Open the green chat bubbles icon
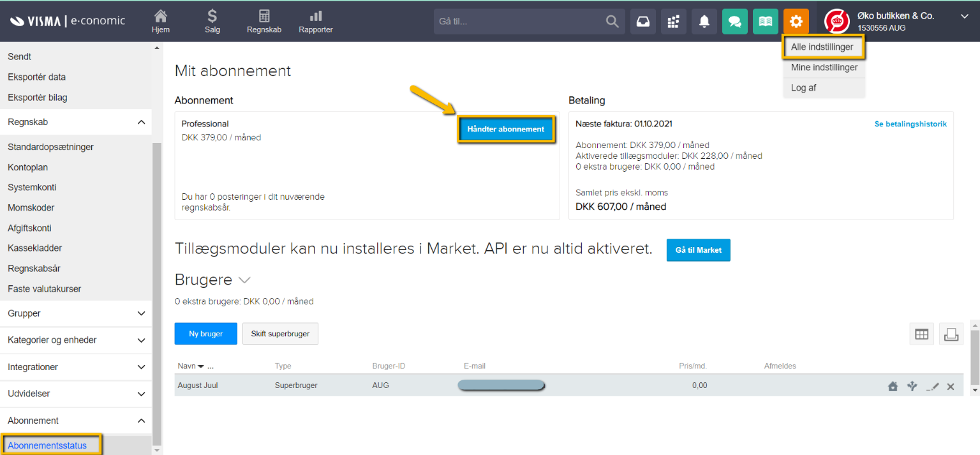 (734, 22)
